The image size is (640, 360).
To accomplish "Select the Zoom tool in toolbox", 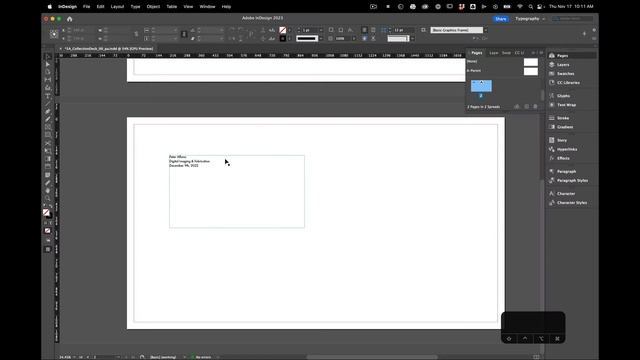I will pyautogui.click(x=48, y=198).
